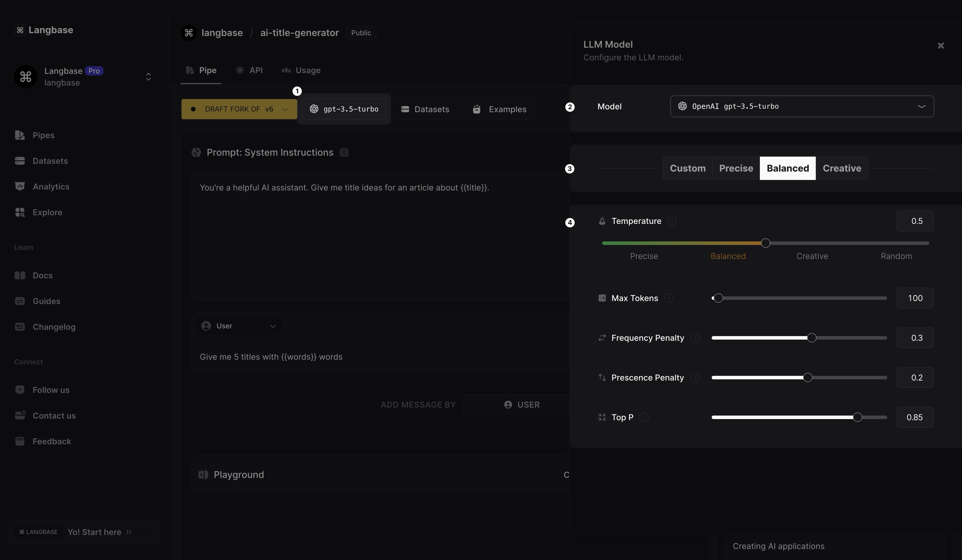Click the Temperature info icon

point(672,221)
